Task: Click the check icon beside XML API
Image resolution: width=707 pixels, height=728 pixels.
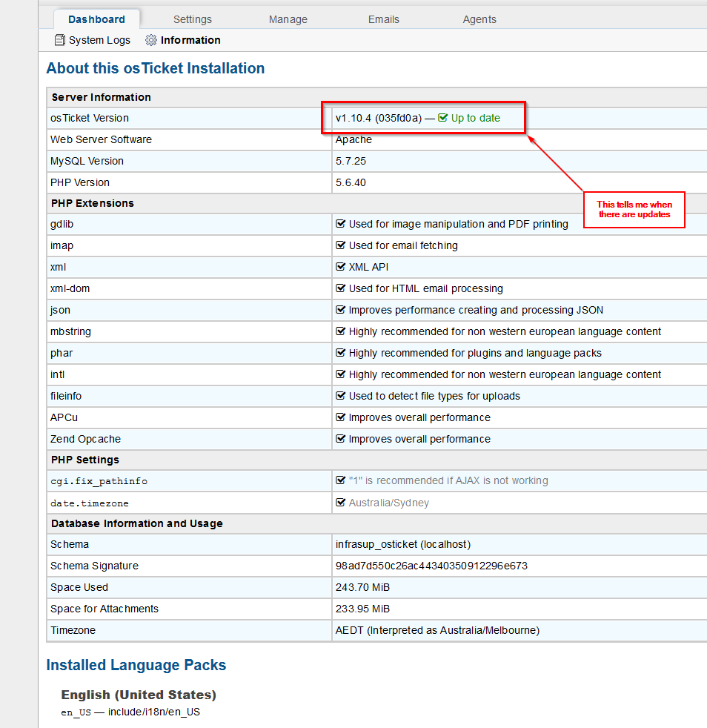Action: (340, 266)
